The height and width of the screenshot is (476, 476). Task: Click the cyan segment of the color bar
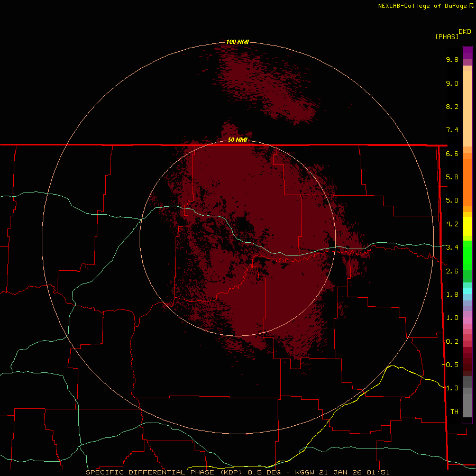(467, 291)
